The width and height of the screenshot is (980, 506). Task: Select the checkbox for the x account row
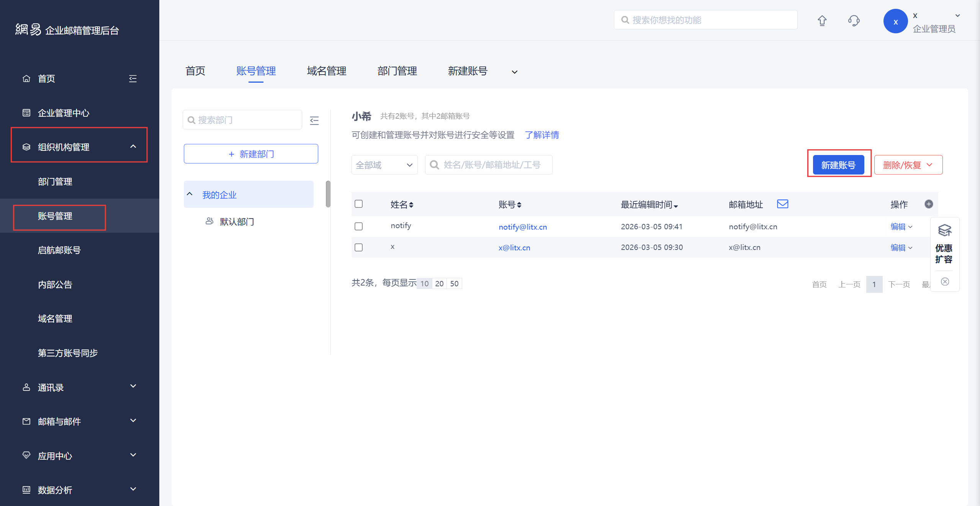[358, 247]
